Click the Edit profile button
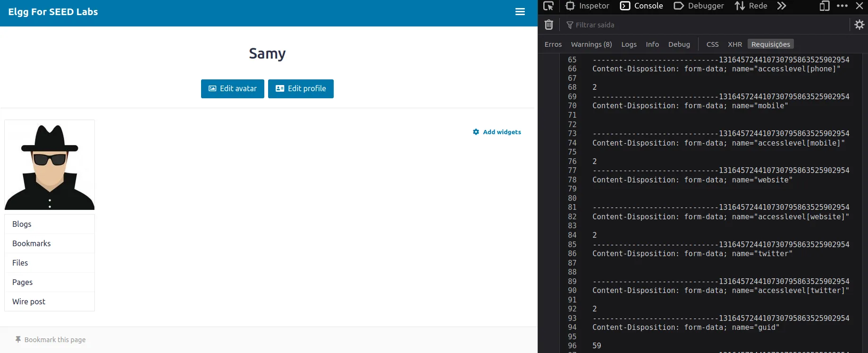Image resolution: width=868 pixels, height=353 pixels. point(301,89)
